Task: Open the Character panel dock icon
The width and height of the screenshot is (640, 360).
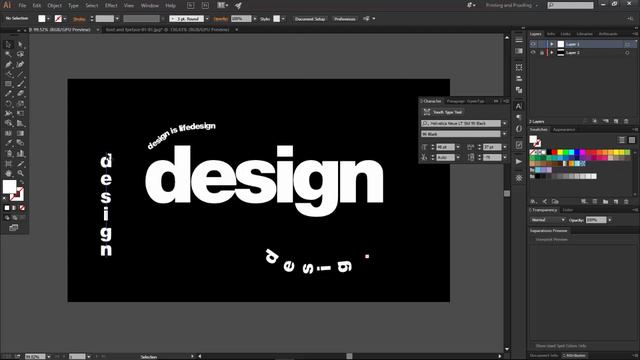Action: pos(518,106)
